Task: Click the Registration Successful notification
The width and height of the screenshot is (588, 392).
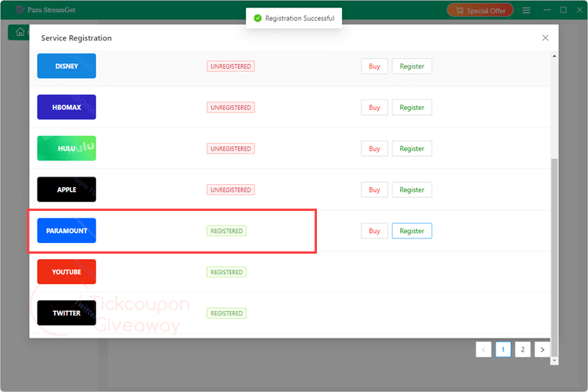Action: (x=294, y=18)
